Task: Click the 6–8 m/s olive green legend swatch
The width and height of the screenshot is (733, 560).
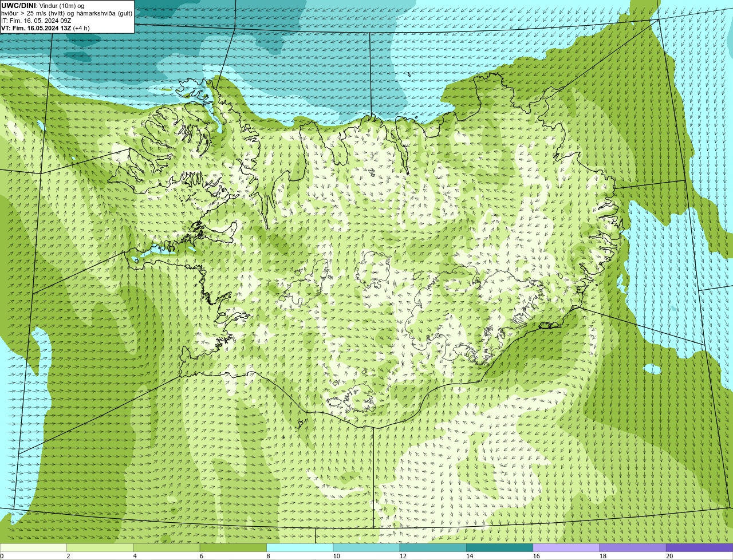Action: [233, 548]
